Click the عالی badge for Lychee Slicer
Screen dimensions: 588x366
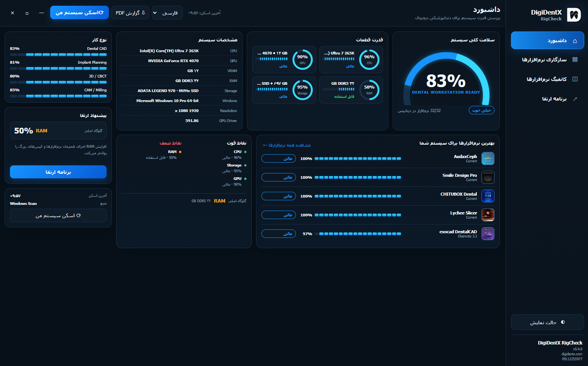click(x=279, y=215)
